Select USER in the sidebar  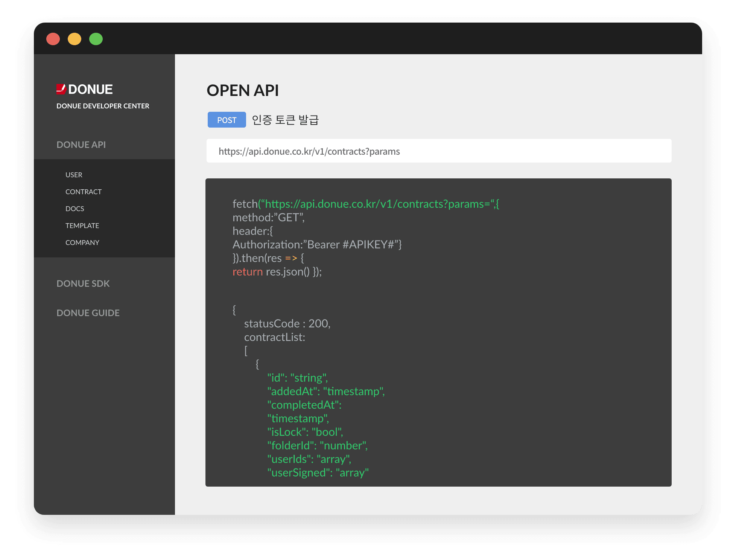point(74,175)
